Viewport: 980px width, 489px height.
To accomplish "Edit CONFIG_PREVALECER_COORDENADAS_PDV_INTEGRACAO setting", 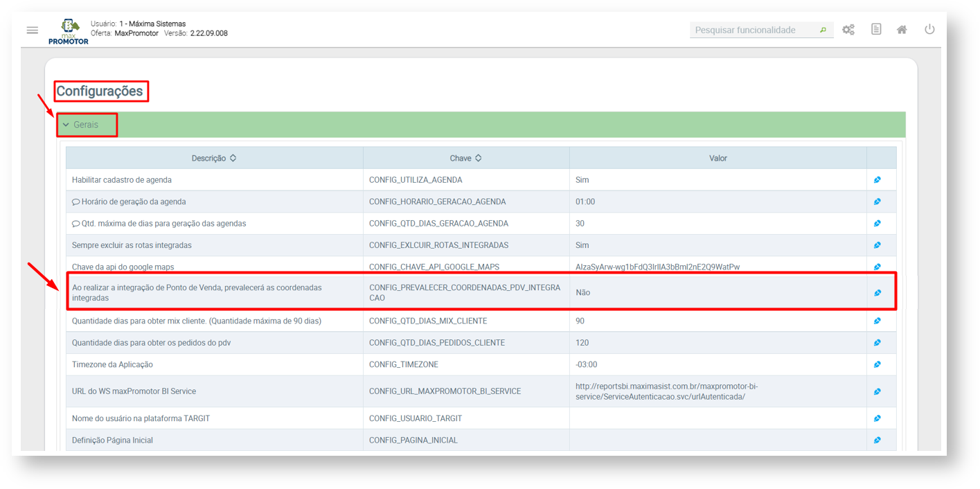I will (877, 293).
